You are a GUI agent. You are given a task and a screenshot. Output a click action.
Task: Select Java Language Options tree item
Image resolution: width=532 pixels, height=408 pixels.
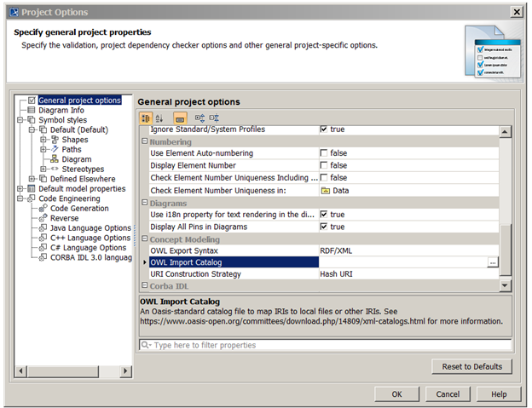(x=90, y=227)
